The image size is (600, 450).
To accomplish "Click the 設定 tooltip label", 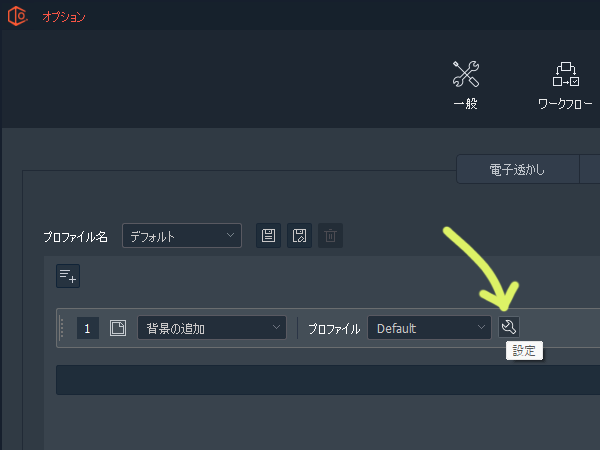I will [x=524, y=351].
